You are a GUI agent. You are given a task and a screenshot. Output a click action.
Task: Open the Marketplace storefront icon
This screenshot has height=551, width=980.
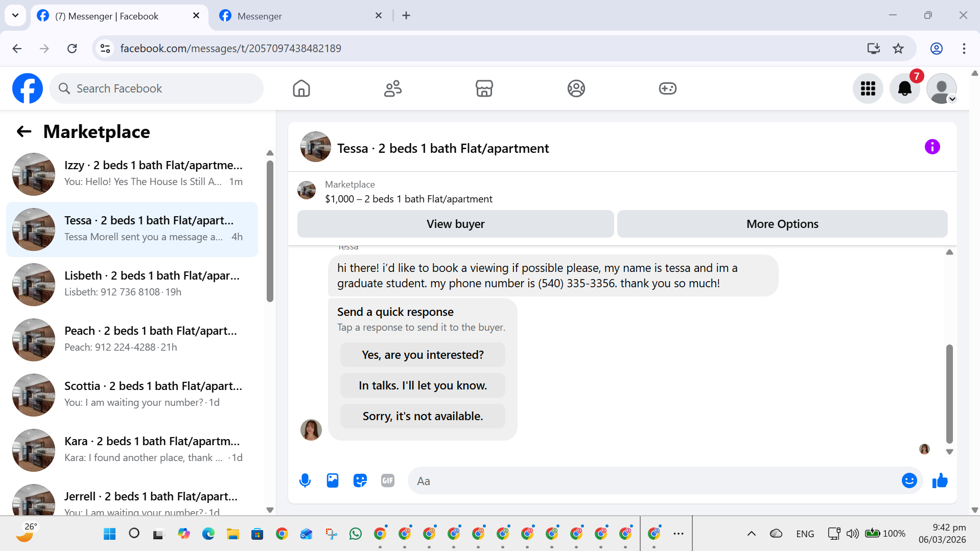(484, 88)
